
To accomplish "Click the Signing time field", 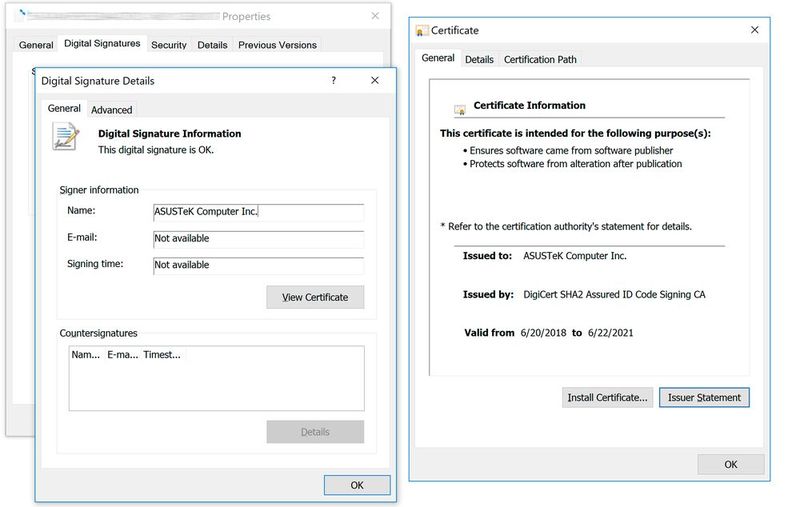I will pyautogui.click(x=259, y=265).
